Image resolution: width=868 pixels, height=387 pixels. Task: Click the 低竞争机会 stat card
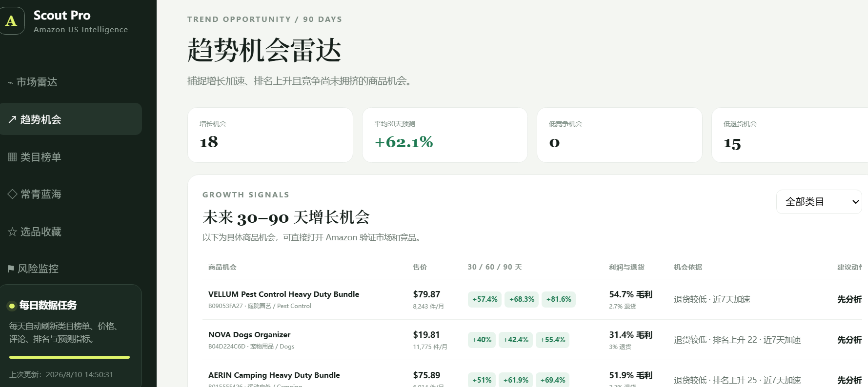[620, 135]
